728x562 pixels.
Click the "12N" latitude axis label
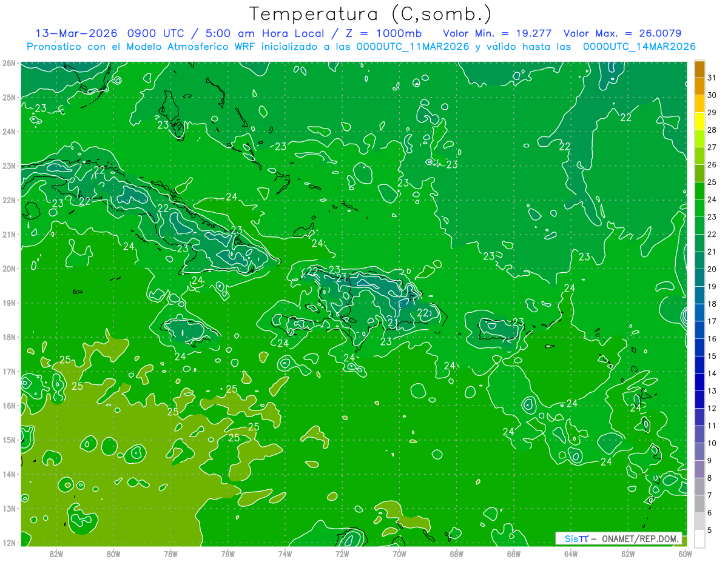pyautogui.click(x=9, y=543)
